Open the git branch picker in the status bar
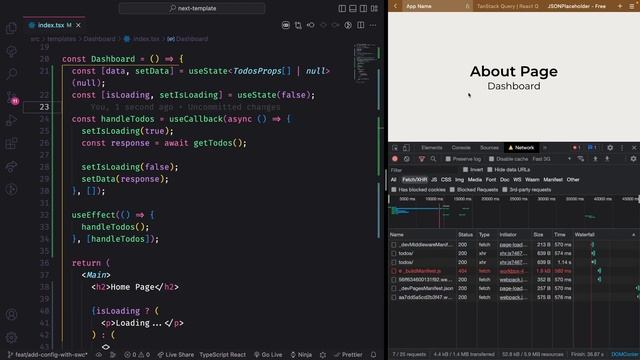 tap(48, 355)
